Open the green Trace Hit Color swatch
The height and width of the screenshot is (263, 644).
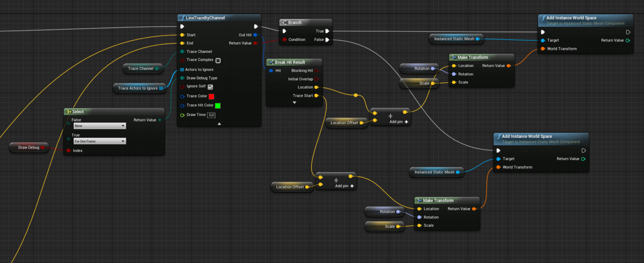point(218,106)
